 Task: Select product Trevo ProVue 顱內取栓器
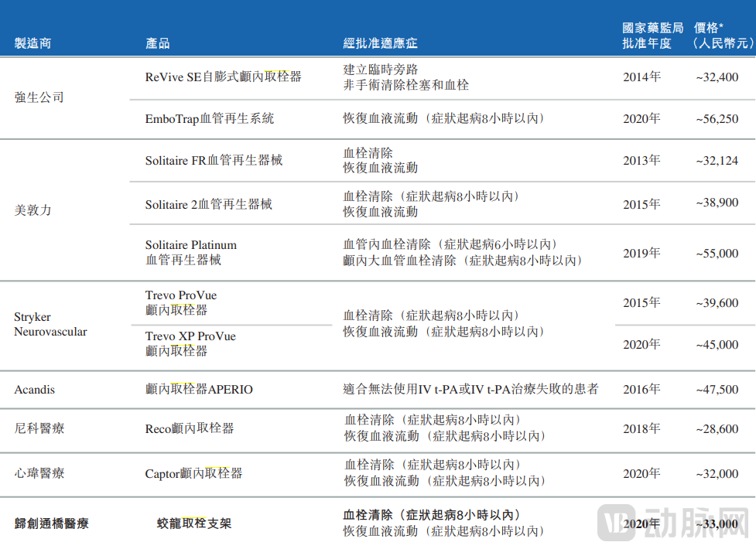click(x=181, y=302)
